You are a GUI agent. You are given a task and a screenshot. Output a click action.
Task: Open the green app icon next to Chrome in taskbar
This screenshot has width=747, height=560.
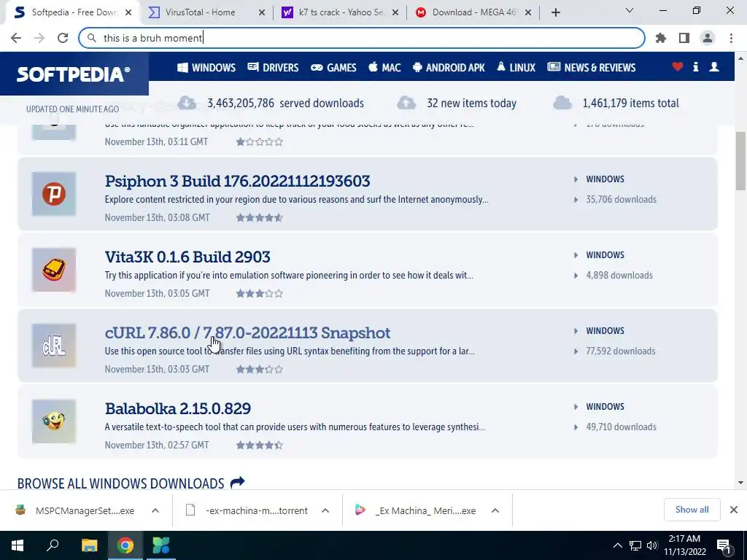(161, 545)
